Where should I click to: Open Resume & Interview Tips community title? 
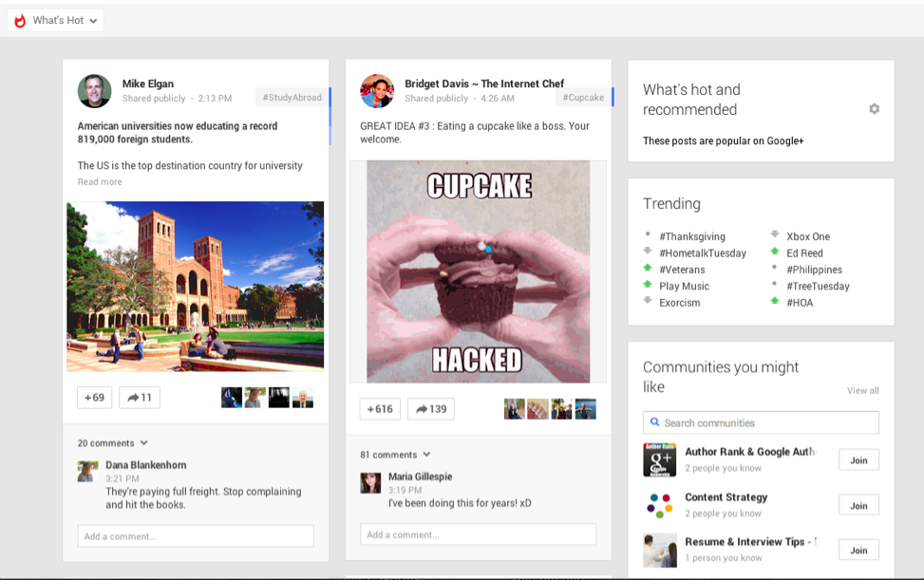[x=751, y=542]
